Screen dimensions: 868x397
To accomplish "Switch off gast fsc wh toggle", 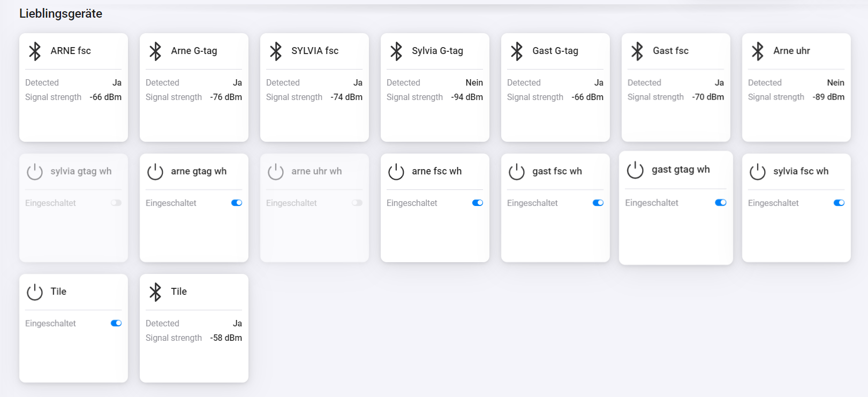I will click(598, 203).
